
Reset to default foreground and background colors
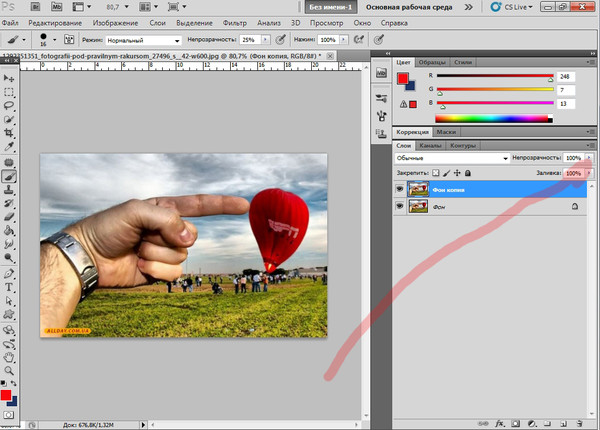click(3, 383)
